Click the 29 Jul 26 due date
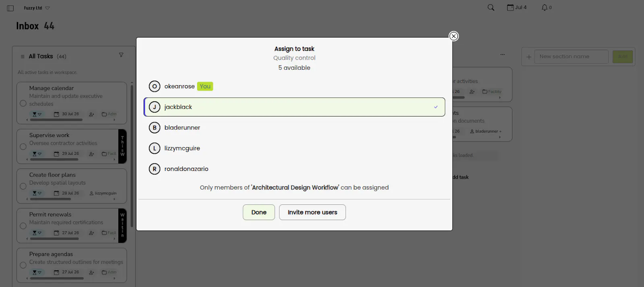The height and width of the screenshot is (287, 644). pos(70,154)
